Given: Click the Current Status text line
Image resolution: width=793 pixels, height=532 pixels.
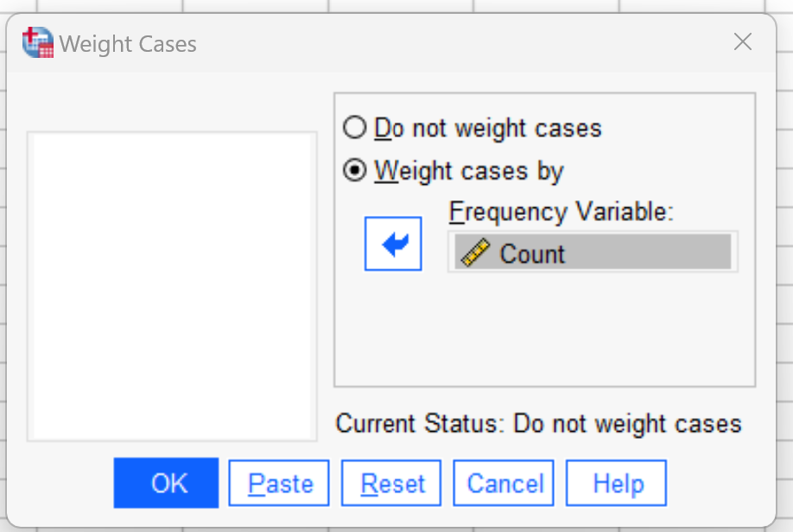Looking at the screenshot, I should 539,424.
